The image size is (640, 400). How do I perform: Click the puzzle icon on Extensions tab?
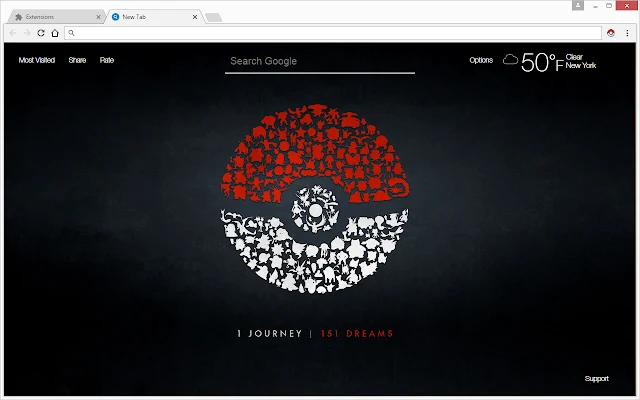[x=18, y=17]
